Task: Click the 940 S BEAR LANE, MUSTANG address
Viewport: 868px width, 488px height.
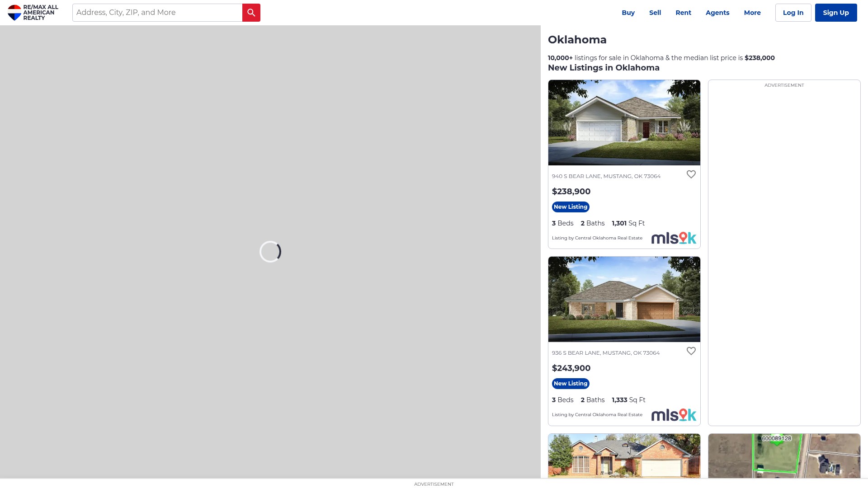Action: point(606,176)
